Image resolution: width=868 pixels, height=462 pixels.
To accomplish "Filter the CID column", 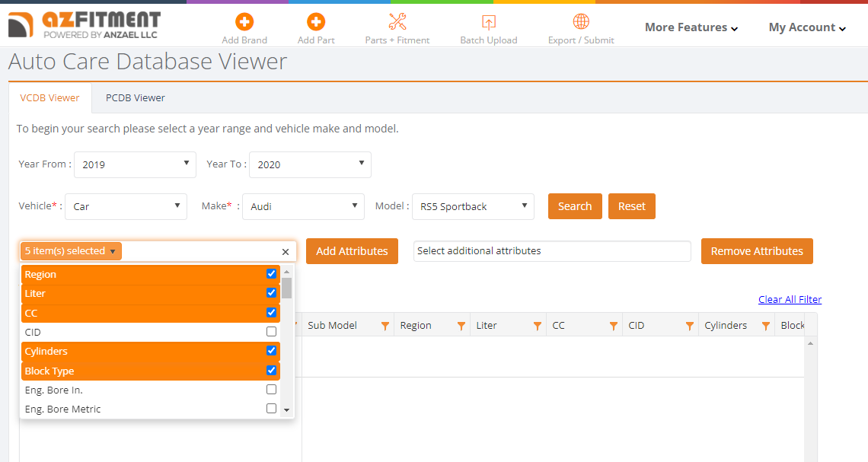I will [689, 326].
